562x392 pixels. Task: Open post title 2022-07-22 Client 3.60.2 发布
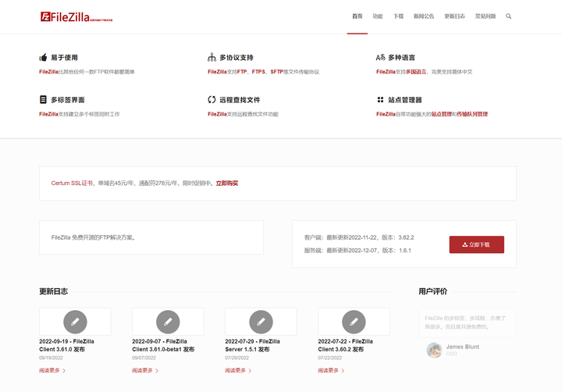click(x=345, y=345)
